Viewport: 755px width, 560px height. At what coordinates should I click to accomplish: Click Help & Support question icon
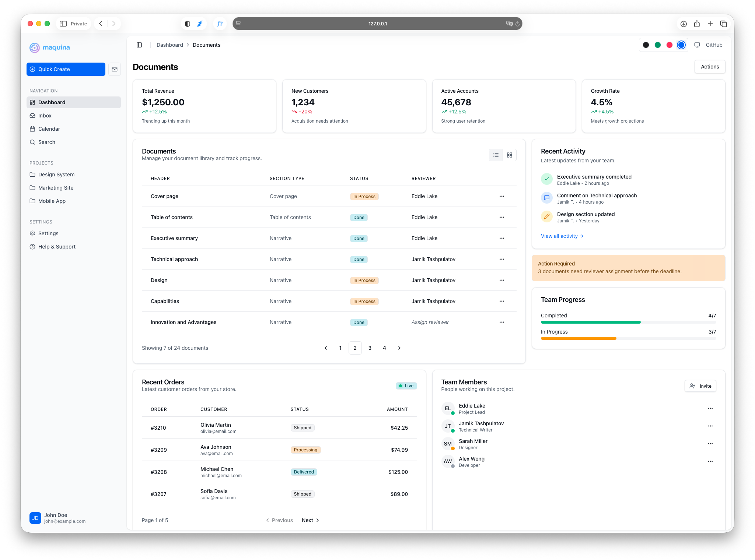[x=32, y=247]
